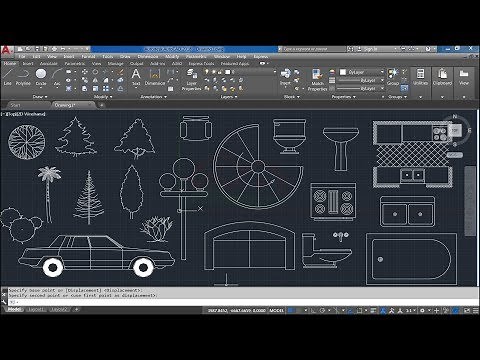Open the File menu

click(x=22, y=56)
